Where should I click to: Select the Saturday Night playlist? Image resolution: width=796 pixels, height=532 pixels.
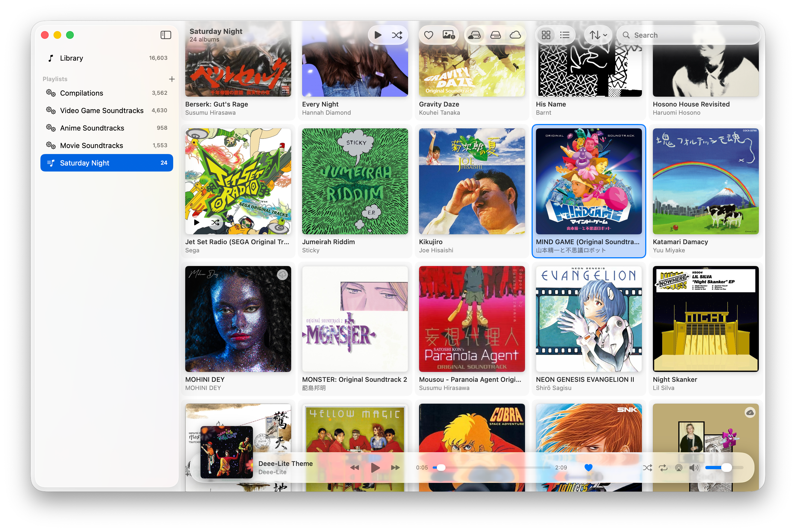(107, 163)
